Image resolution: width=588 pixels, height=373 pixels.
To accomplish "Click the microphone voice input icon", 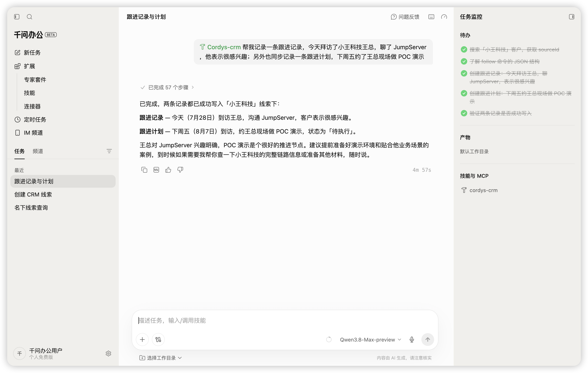I will (x=411, y=339).
